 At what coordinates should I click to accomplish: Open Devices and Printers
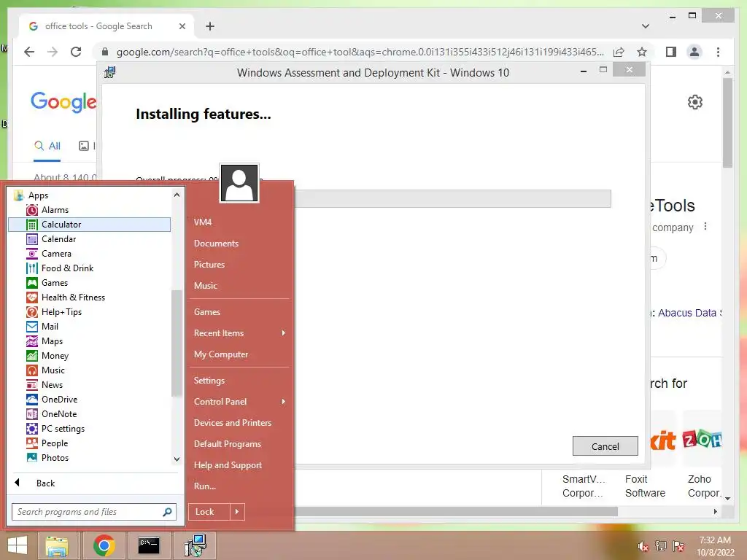[x=233, y=423]
